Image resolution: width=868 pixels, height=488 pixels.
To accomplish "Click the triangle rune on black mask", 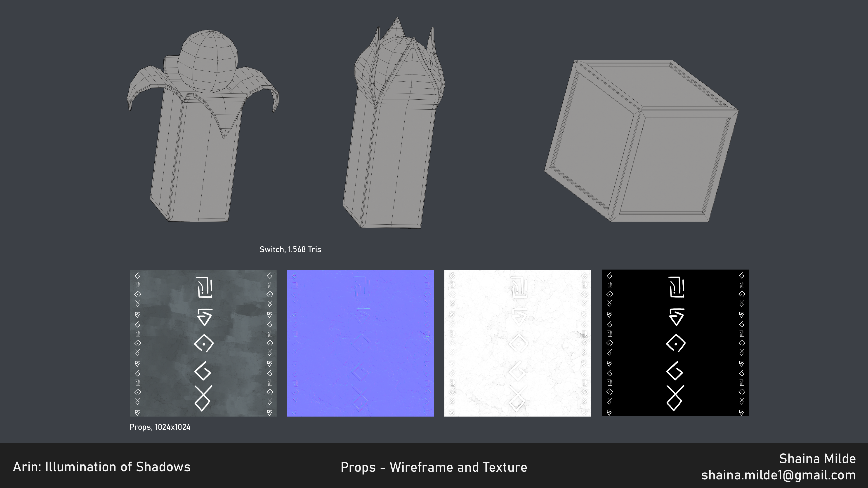I will pyautogui.click(x=676, y=317).
